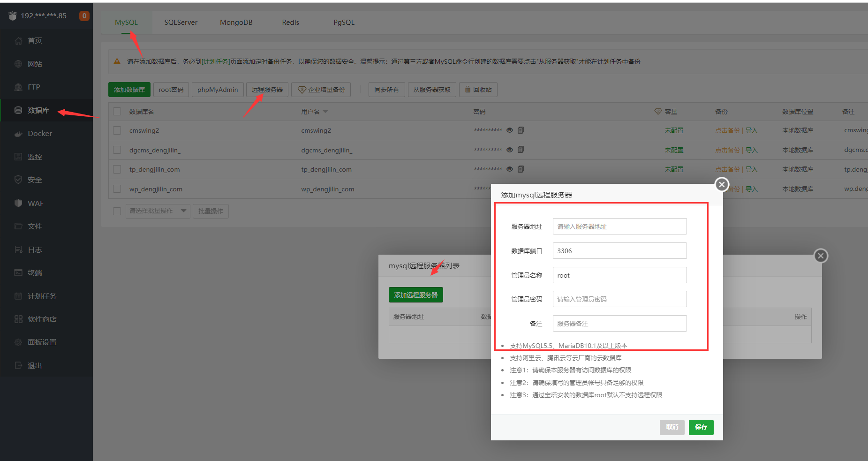Open the 回收站 recycle bin button

(478, 90)
